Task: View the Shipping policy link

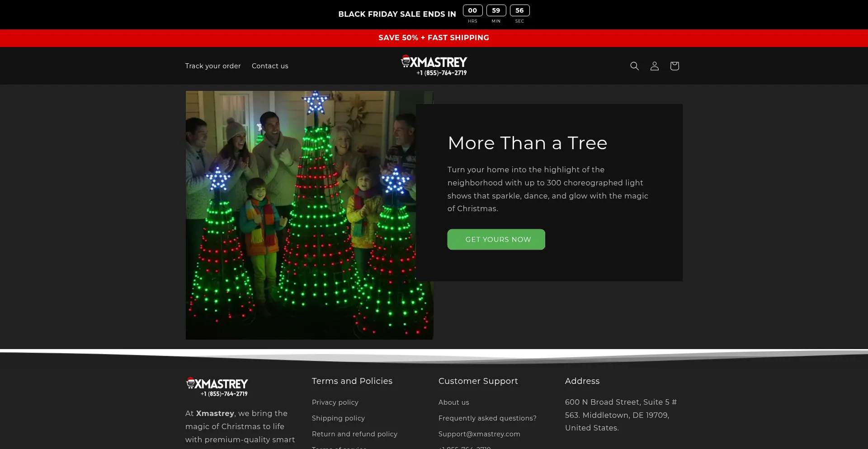Action: point(338,418)
